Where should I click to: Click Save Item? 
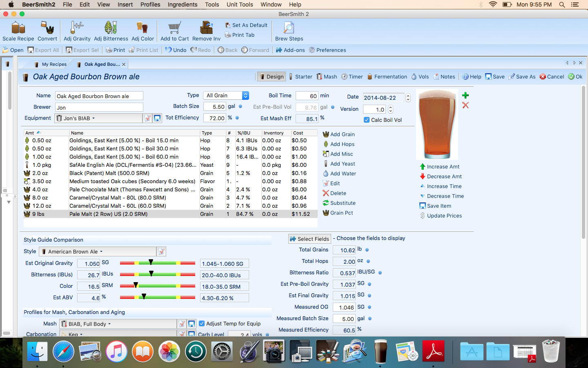[435, 206]
